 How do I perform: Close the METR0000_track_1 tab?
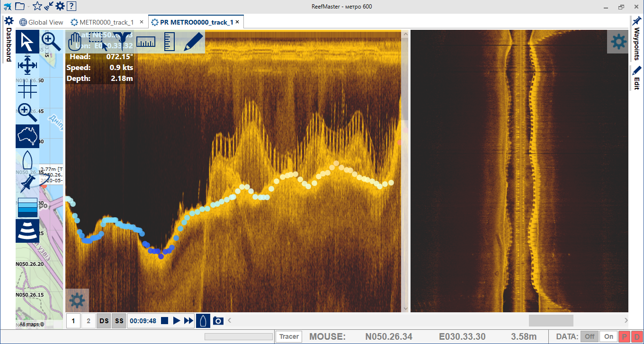[141, 22]
